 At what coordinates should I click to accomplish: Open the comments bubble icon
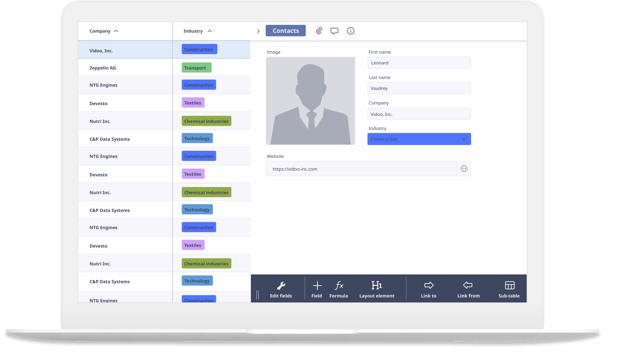point(334,31)
